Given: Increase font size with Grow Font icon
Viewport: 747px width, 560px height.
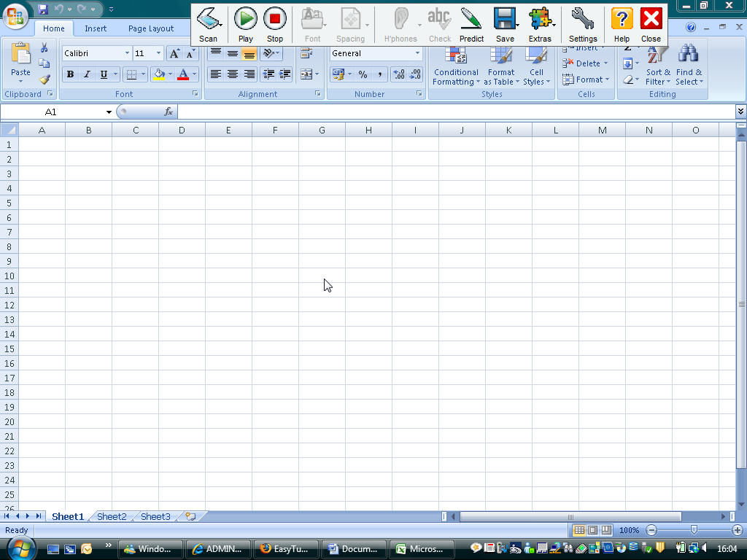Looking at the screenshot, I should coord(174,53).
